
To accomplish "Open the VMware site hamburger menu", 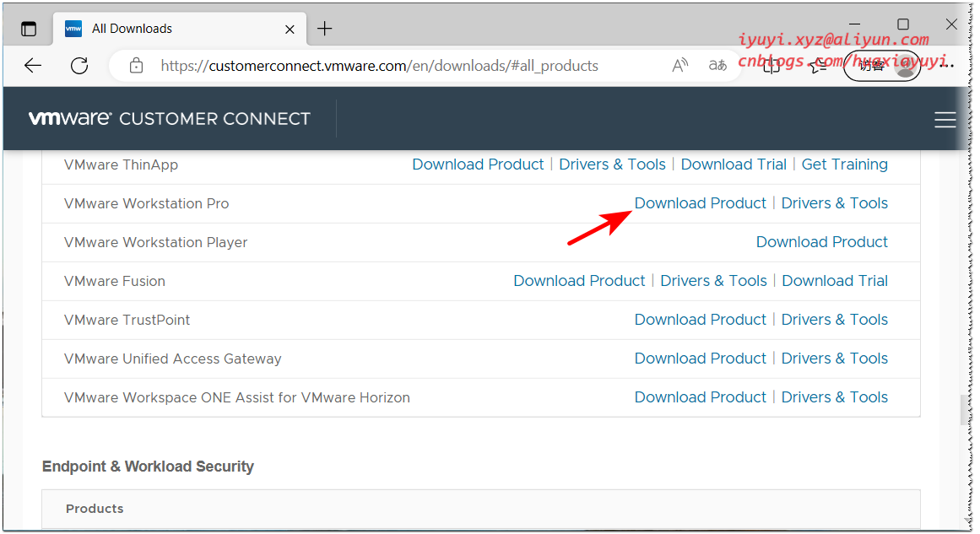I will pos(945,119).
